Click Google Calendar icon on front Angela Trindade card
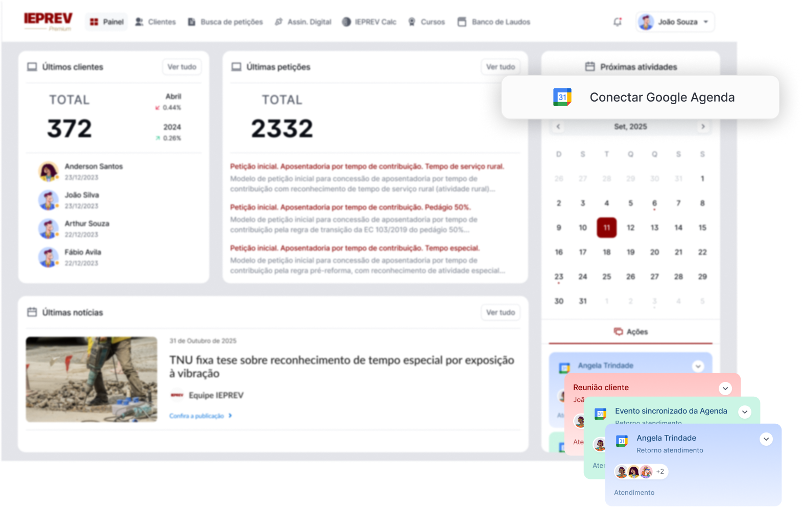This screenshot has width=804, height=532. (622, 441)
